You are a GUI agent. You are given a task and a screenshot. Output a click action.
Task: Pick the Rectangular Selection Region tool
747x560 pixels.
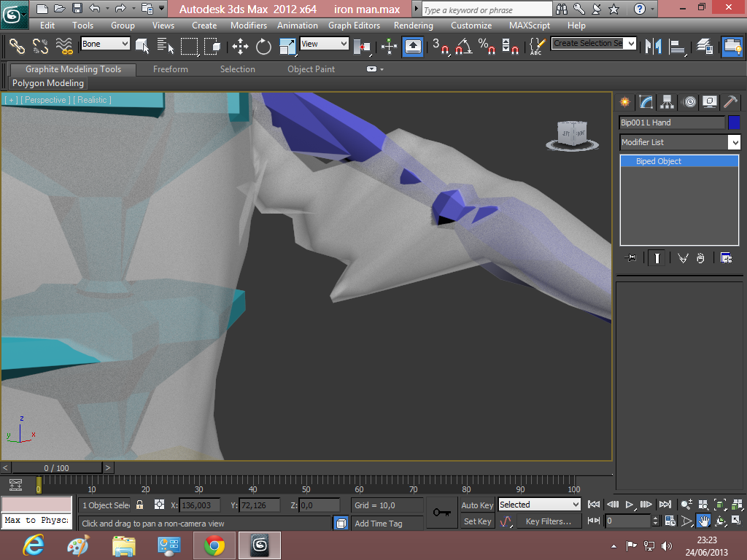pos(189,46)
